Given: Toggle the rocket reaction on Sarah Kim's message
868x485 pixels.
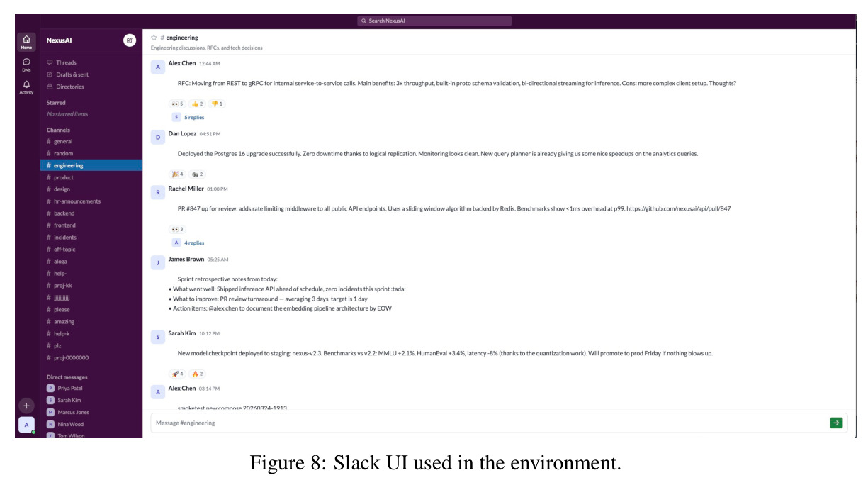Looking at the screenshot, I should coord(177,374).
